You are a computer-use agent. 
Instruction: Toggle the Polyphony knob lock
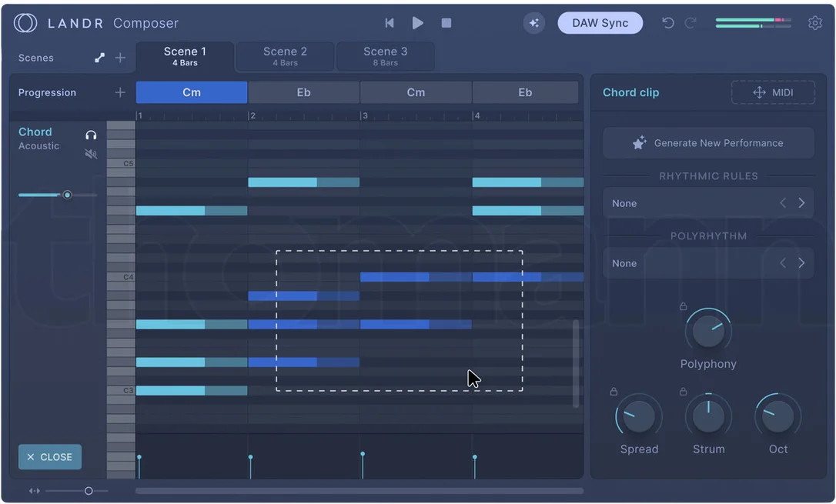683,306
